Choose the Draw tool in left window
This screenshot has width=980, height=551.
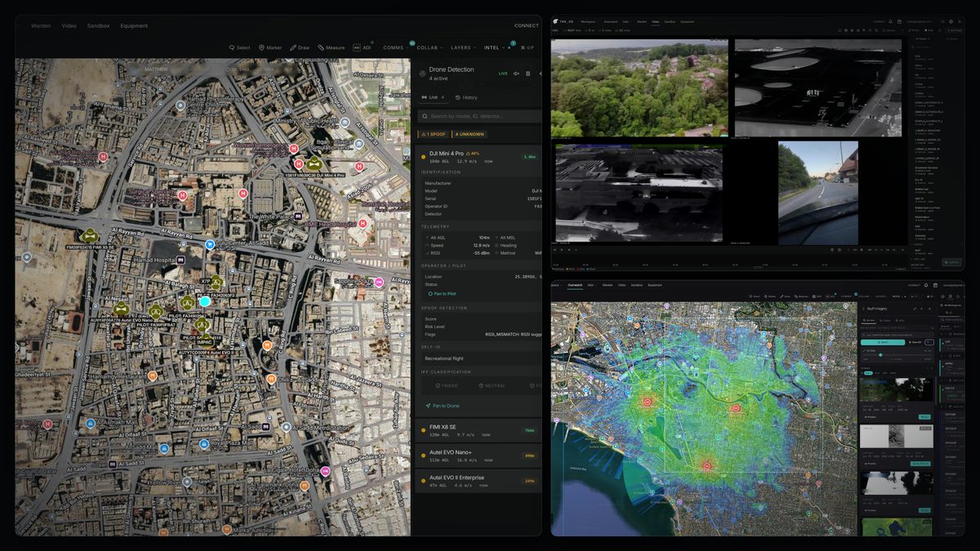click(x=300, y=47)
